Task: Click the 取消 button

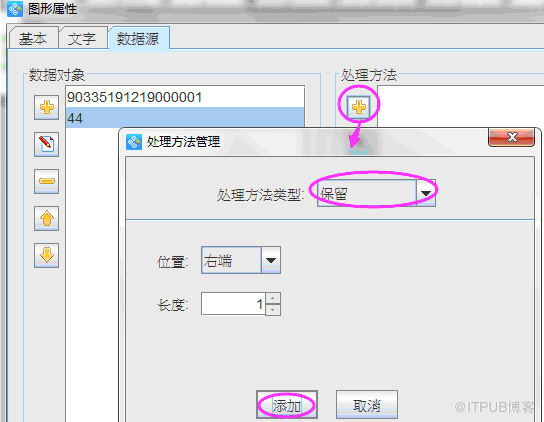Action: pos(367,405)
